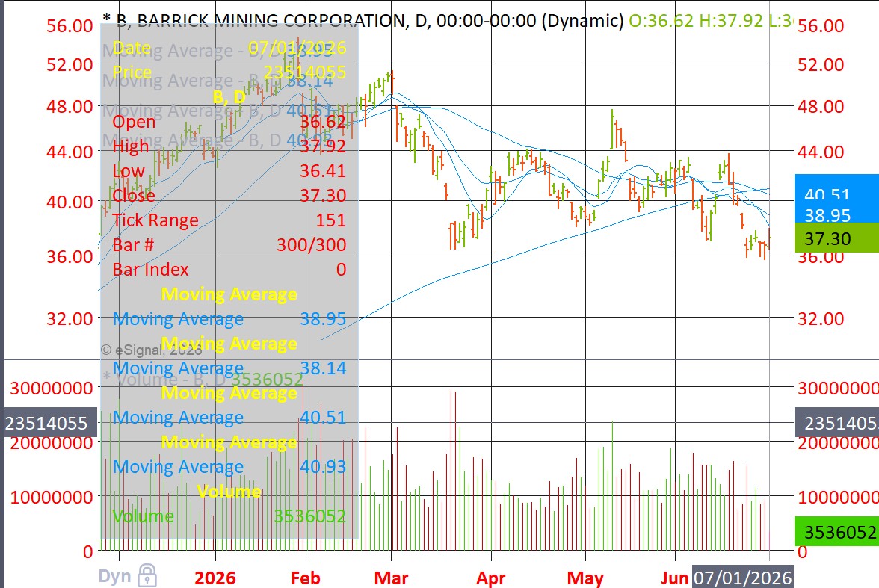Click the Mar label on the time axis

point(391,578)
